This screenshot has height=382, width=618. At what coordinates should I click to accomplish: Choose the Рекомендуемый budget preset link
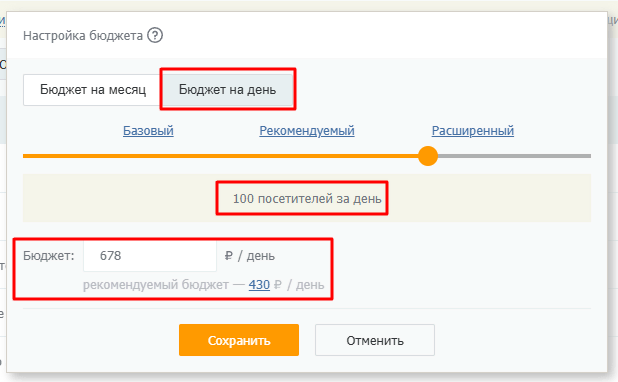click(307, 130)
